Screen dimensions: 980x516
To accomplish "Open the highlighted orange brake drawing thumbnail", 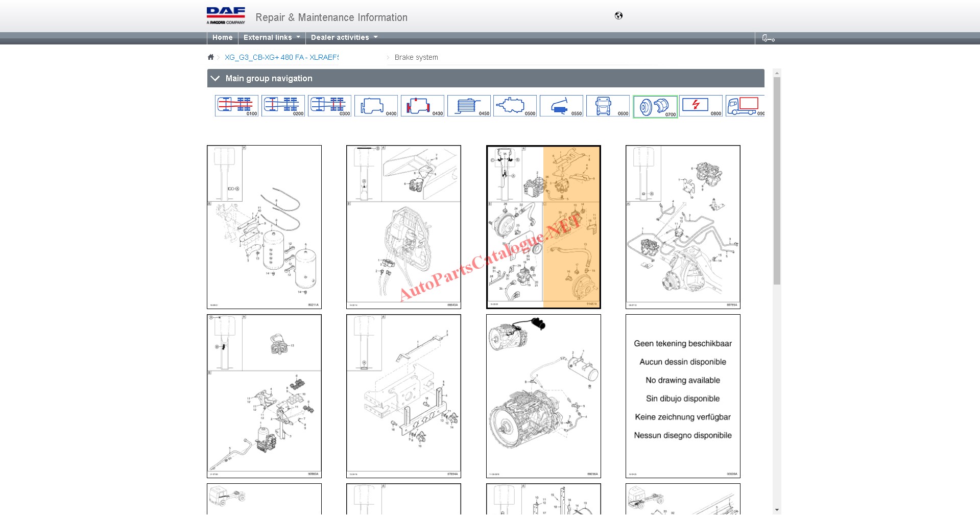I will (543, 227).
